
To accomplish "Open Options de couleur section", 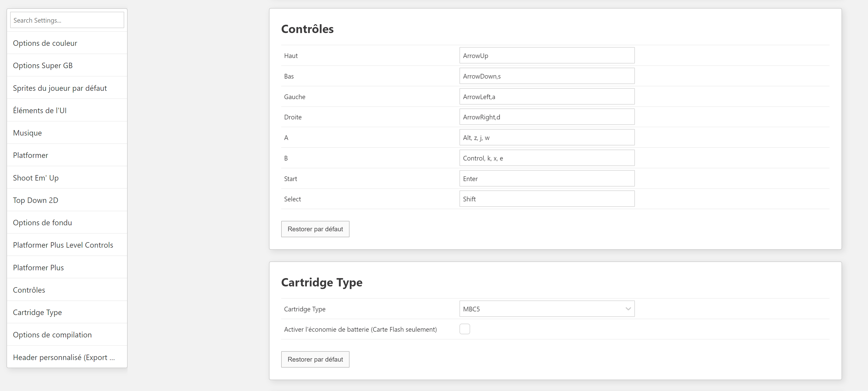I will [45, 43].
